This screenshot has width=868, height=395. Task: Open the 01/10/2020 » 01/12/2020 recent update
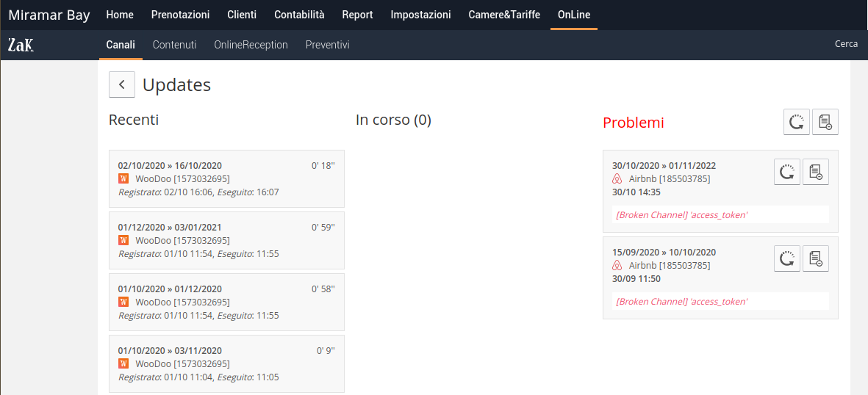point(226,302)
